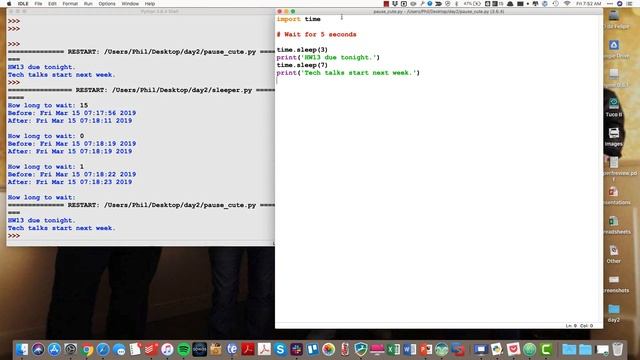
Task: Open the Options menu
Action: pyautogui.click(x=107, y=4)
